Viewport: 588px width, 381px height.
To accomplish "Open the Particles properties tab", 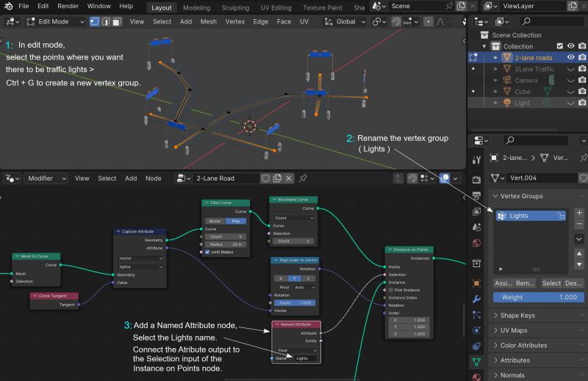I will coord(476,315).
